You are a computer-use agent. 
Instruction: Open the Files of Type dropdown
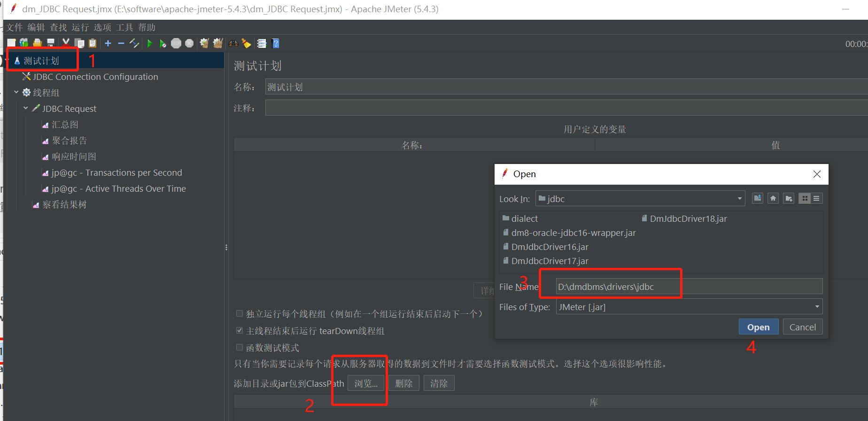[689, 307]
